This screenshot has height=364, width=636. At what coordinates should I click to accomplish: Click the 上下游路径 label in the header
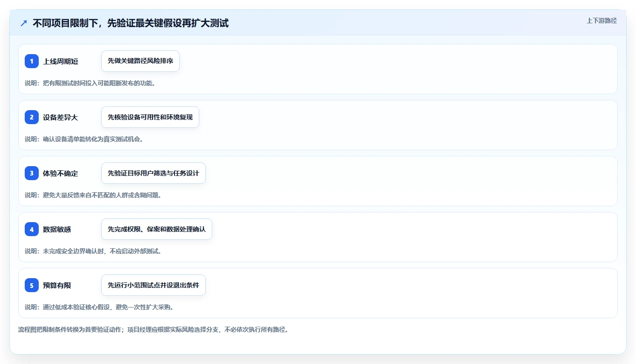click(601, 21)
